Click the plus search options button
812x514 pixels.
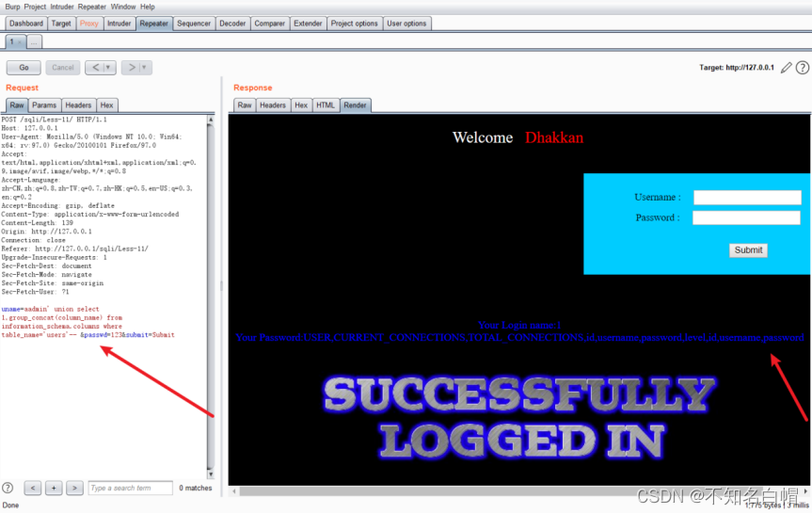[x=54, y=488]
